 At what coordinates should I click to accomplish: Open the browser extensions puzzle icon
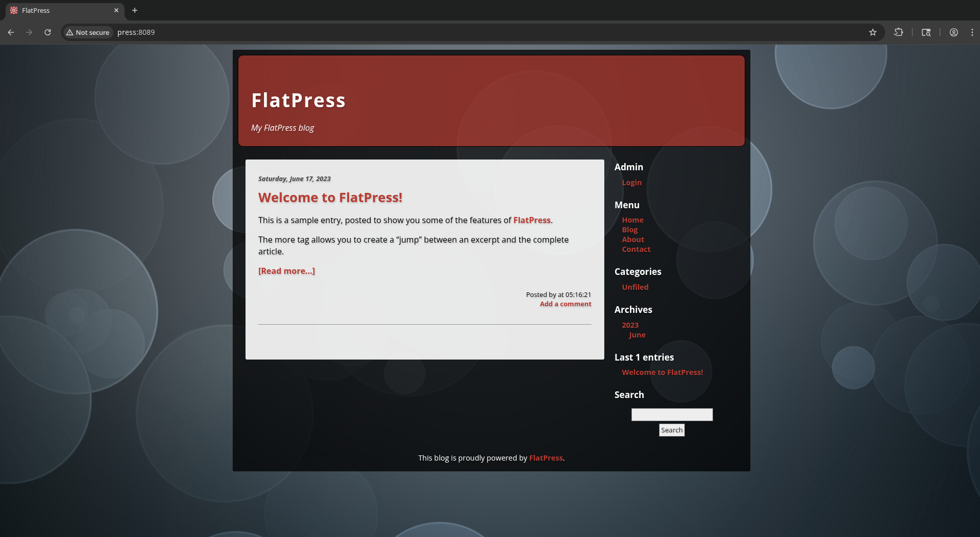click(x=899, y=32)
